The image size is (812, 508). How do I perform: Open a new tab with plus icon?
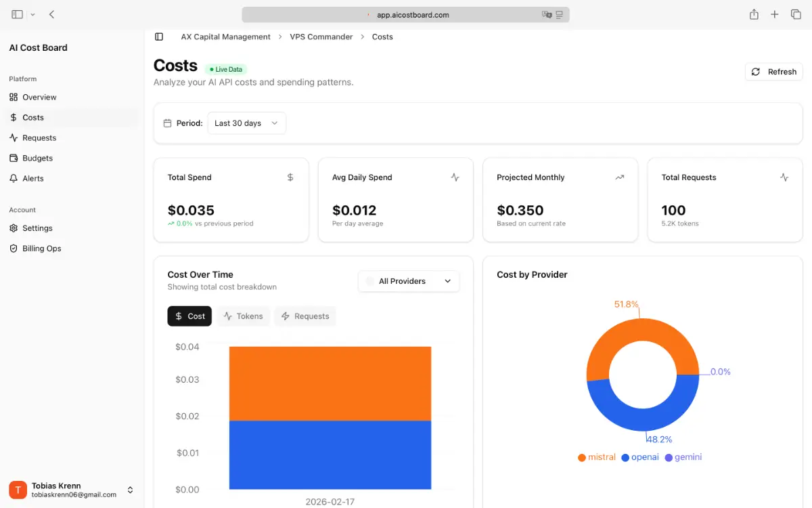(775, 14)
